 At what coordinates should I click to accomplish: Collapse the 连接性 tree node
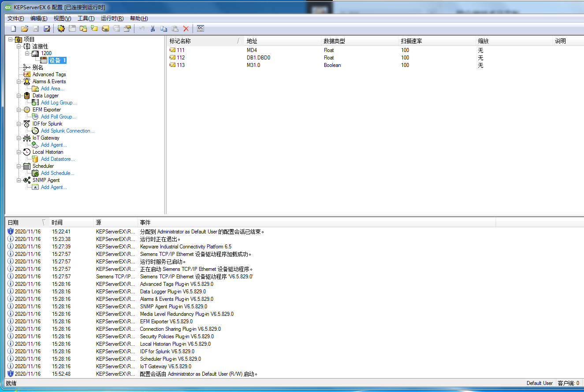19,46
